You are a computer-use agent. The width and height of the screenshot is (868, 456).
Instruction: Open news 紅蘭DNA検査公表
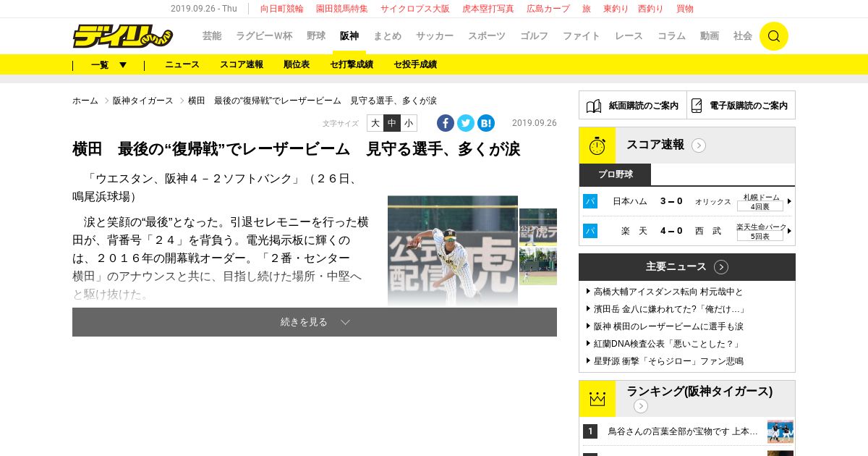point(667,344)
